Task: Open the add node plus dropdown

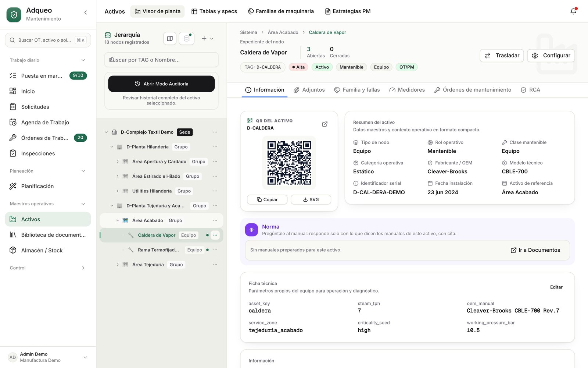Action: 207,38
